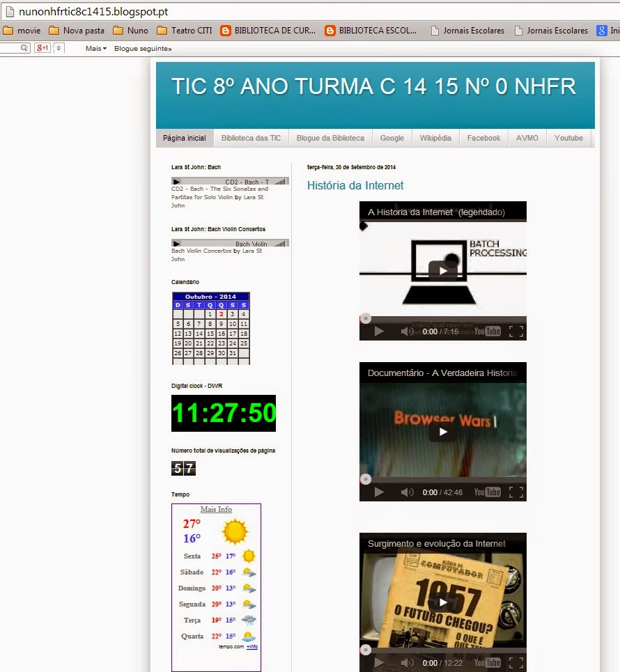Play the CD2 - Bach audio player

click(176, 182)
